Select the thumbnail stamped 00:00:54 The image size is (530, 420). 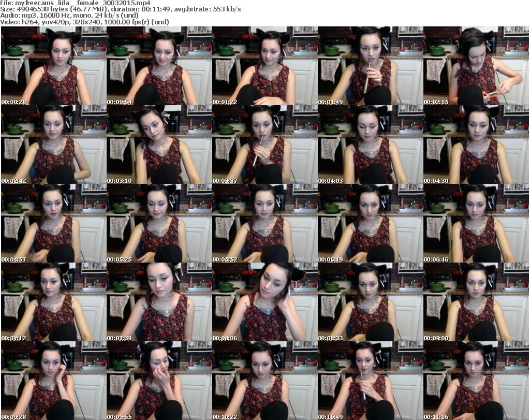159,66
